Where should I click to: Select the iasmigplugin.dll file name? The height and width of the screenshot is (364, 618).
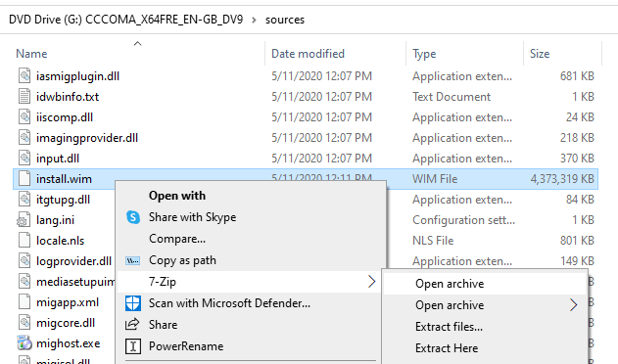(77, 76)
